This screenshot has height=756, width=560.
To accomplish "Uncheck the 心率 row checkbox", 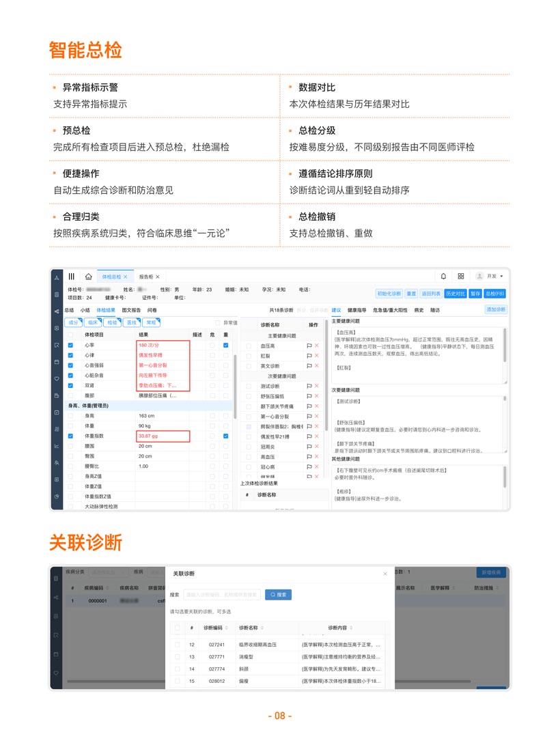I will point(71,346).
